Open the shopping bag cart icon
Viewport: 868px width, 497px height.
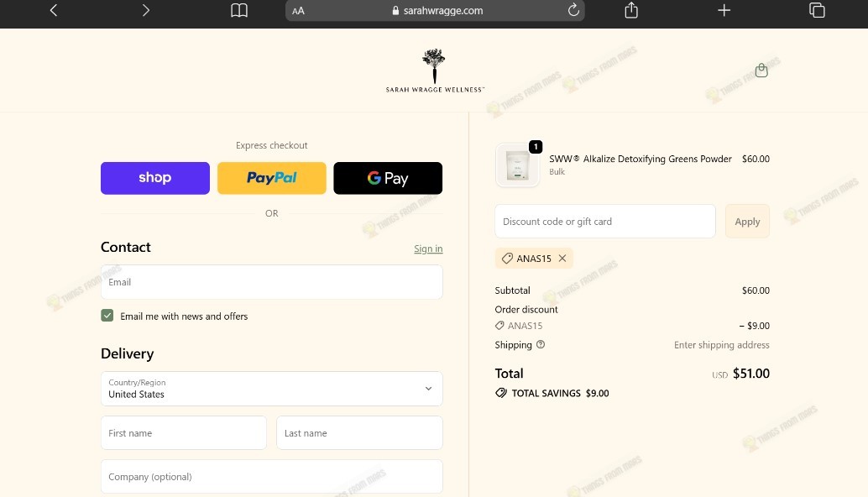(761, 71)
